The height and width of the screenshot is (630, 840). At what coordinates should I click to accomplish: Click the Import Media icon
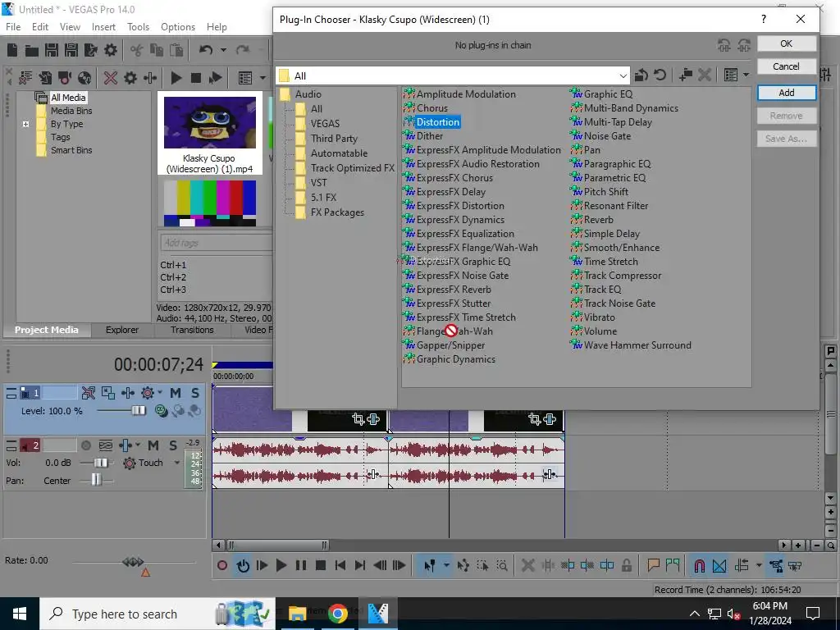tap(45, 78)
